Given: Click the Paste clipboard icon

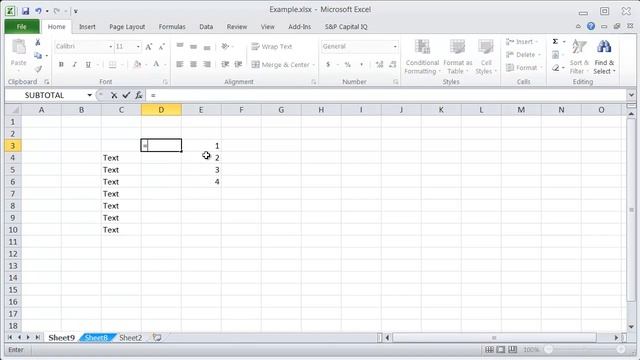Looking at the screenshot, I should [x=18, y=47].
